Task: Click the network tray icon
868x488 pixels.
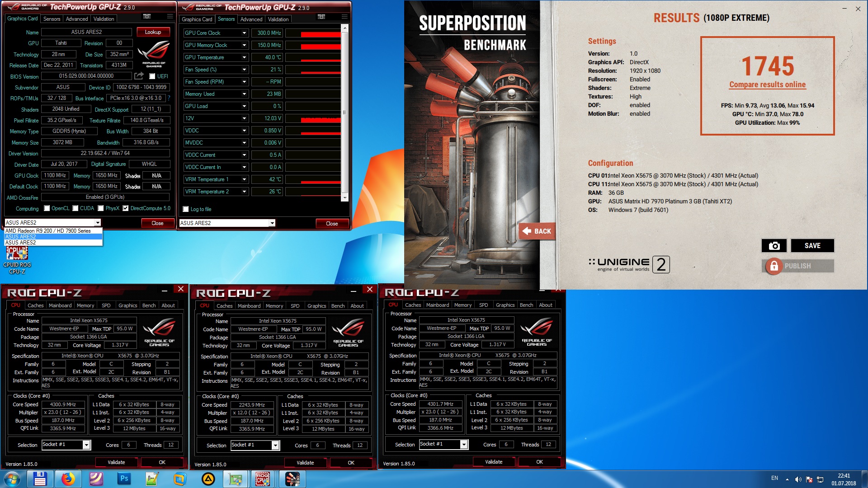Action: coord(820,479)
